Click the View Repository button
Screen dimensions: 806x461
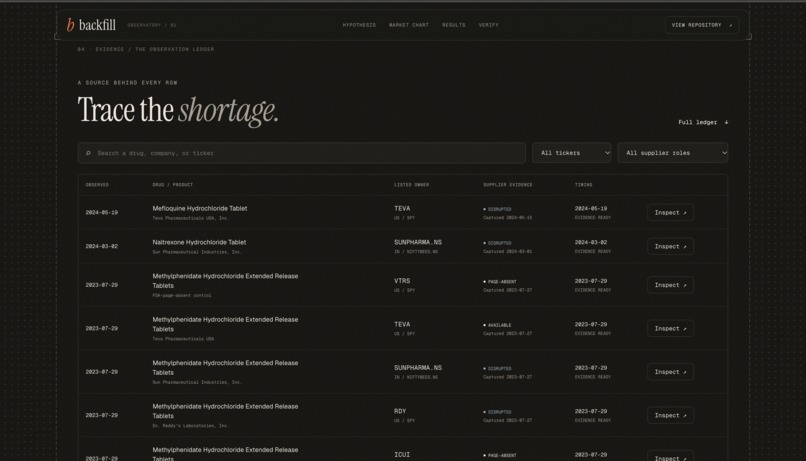pyautogui.click(x=702, y=25)
